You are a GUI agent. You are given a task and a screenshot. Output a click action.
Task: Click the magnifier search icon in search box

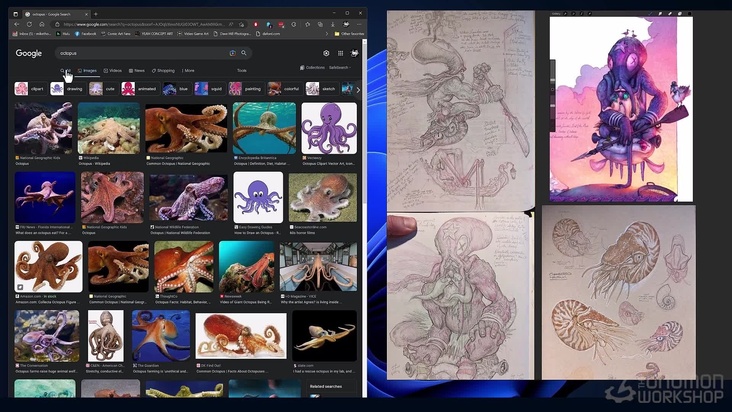(x=243, y=53)
